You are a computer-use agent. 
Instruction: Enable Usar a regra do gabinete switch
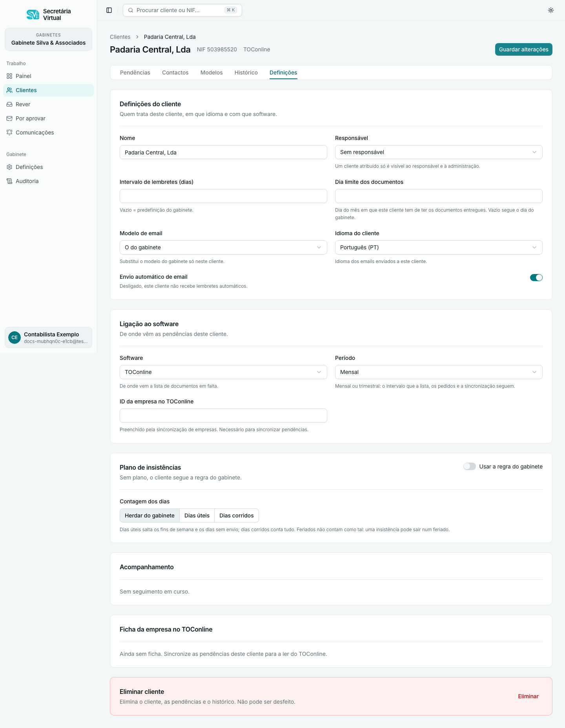(469, 467)
